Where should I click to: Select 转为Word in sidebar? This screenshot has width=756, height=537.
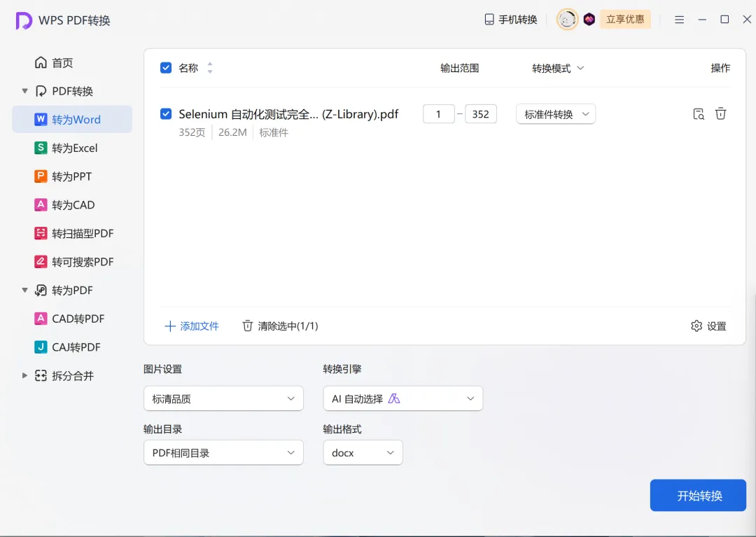(72, 119)
